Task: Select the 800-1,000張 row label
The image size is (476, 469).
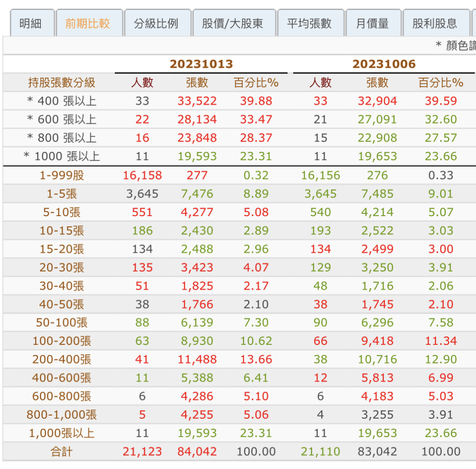Action: 62,415
